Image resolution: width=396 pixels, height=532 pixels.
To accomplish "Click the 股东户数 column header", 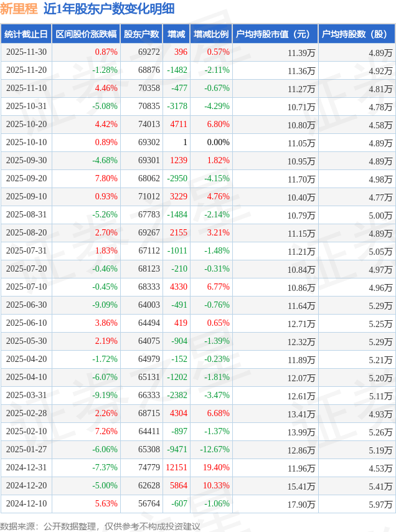I will click(141, 34).
